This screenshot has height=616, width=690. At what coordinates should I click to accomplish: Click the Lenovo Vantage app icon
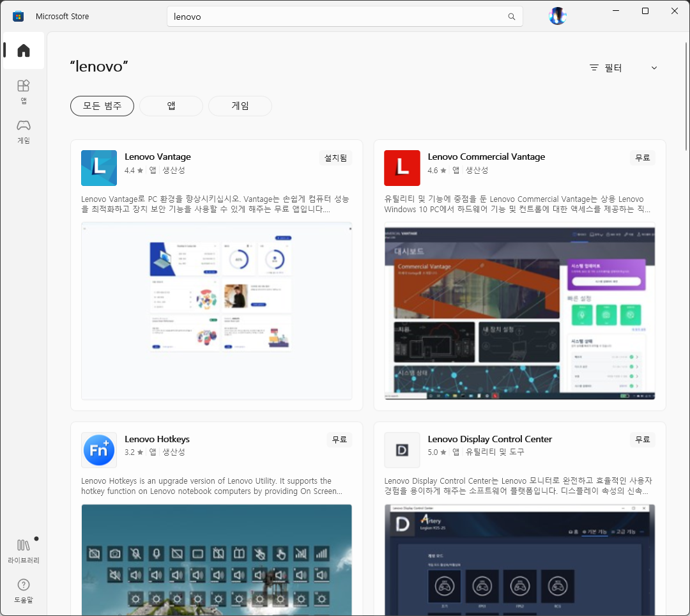tap(99, 168)
